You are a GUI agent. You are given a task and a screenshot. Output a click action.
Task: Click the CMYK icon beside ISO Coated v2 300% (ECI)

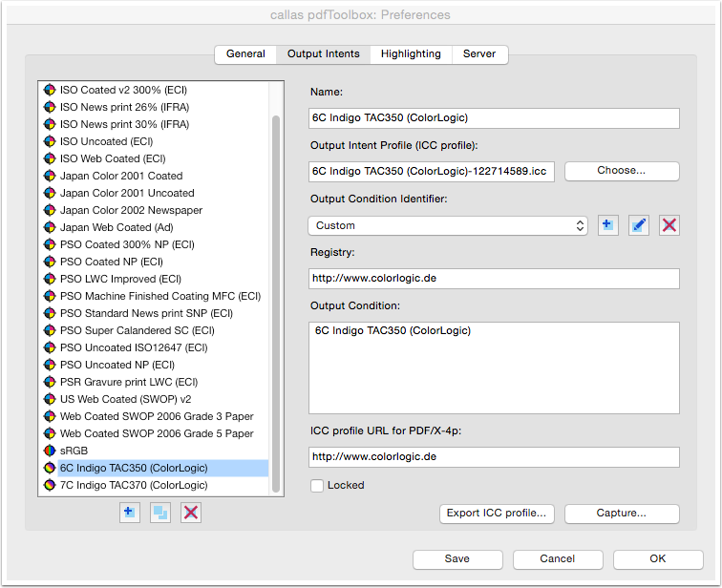[50, 90]
